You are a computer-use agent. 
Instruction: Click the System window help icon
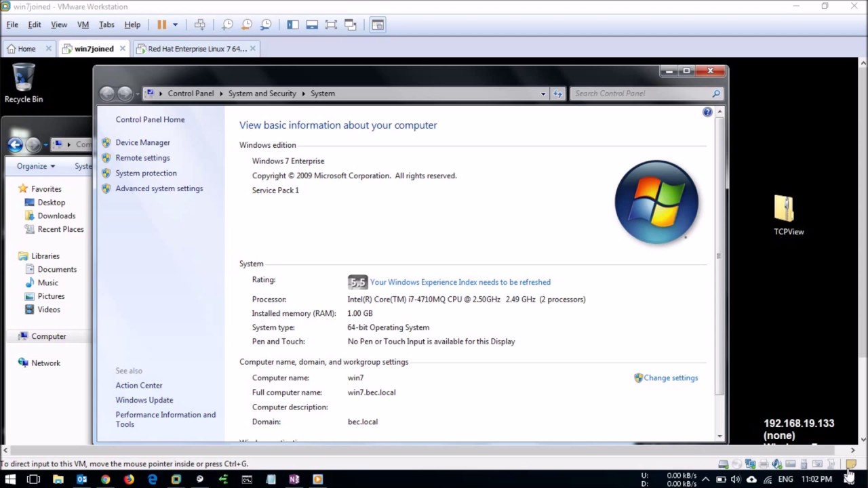707,113
